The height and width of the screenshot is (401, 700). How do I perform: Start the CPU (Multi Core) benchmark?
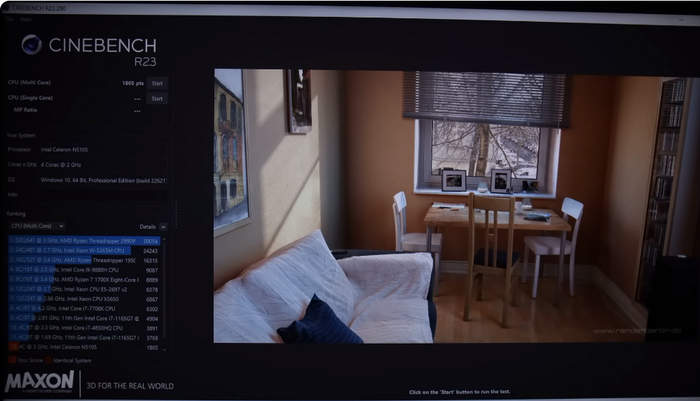point(157,84)
